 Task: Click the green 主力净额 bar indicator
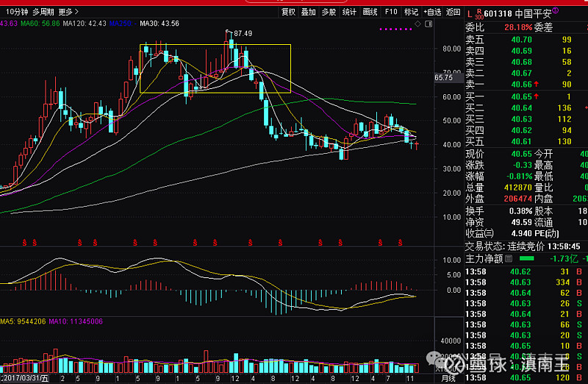527,259
